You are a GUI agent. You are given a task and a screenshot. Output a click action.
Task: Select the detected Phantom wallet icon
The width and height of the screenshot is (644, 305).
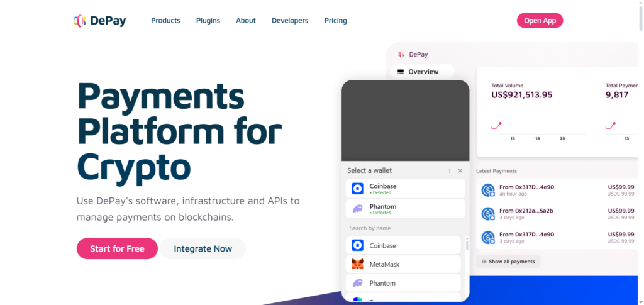tap(357, 209)
